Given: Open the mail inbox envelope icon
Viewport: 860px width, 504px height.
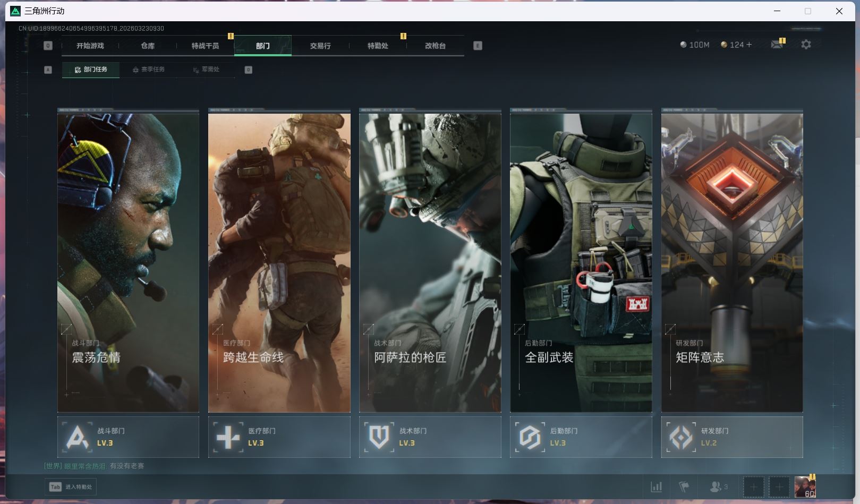Looking at the screenshot, I should coord(777,45).
